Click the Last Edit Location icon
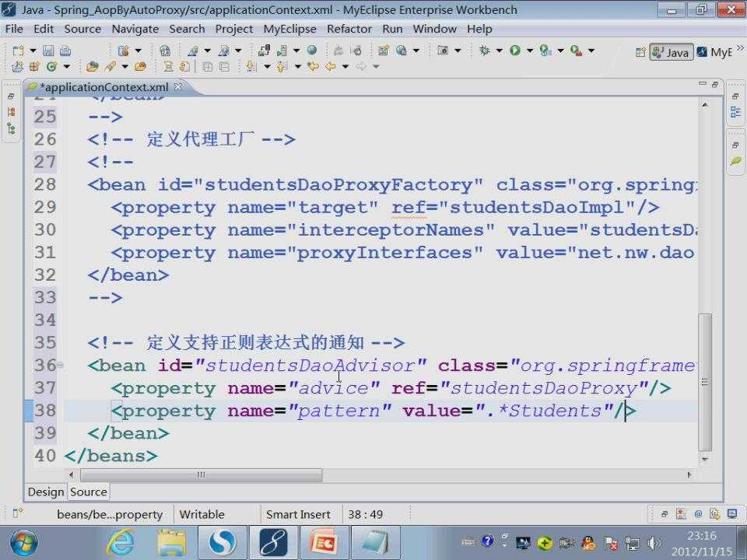 (314, 66)
